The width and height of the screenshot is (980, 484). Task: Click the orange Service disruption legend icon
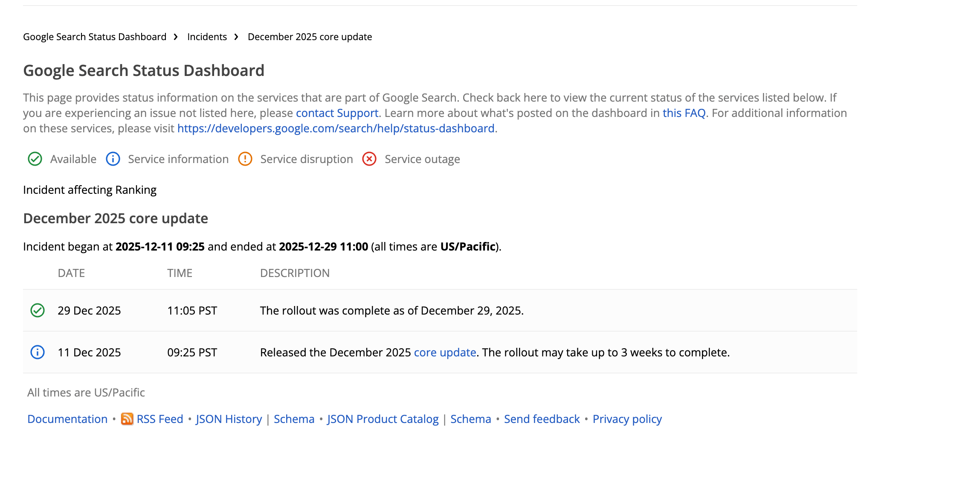[x=245, y=159]
